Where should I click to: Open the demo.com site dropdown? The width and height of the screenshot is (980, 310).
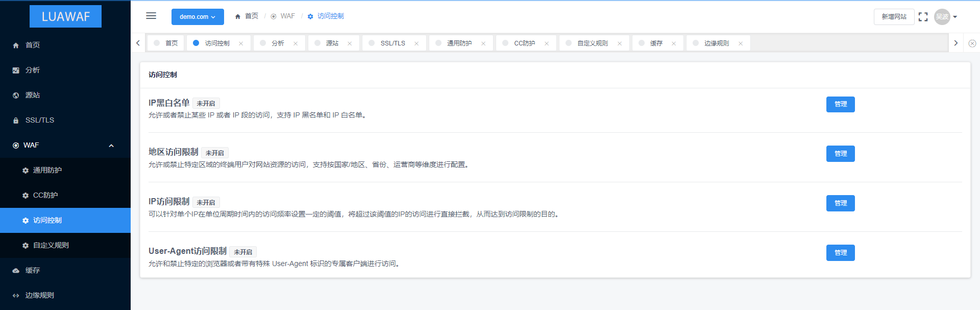[x=198, y=17]
